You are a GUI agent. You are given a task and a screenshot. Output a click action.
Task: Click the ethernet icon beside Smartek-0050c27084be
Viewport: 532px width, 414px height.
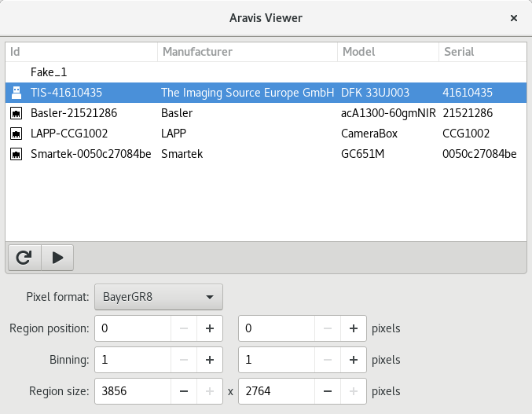(x=16, y=154)
